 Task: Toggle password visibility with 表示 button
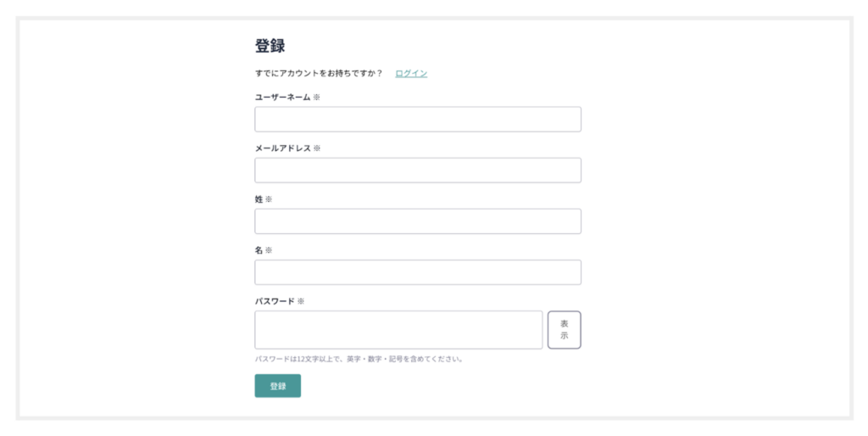coord(564,330)
